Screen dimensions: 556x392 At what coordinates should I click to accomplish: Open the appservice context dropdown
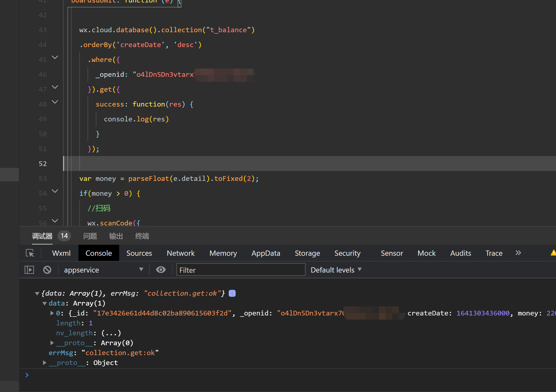(103, 270)
